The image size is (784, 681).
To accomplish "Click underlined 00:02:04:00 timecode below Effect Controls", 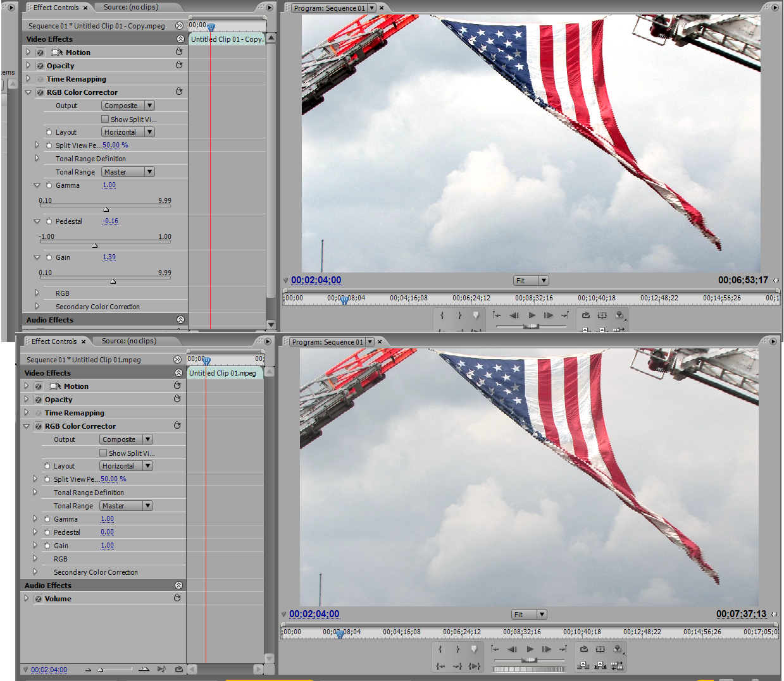I will point(49,670).
